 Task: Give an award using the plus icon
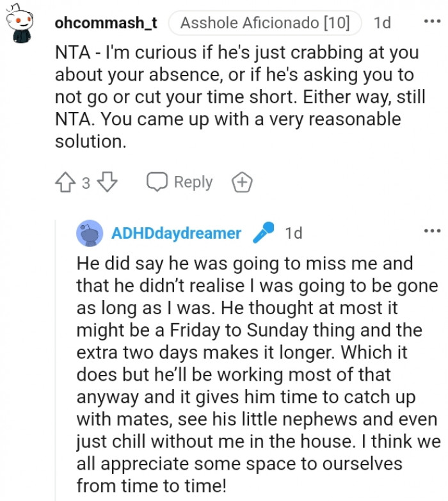242,182
